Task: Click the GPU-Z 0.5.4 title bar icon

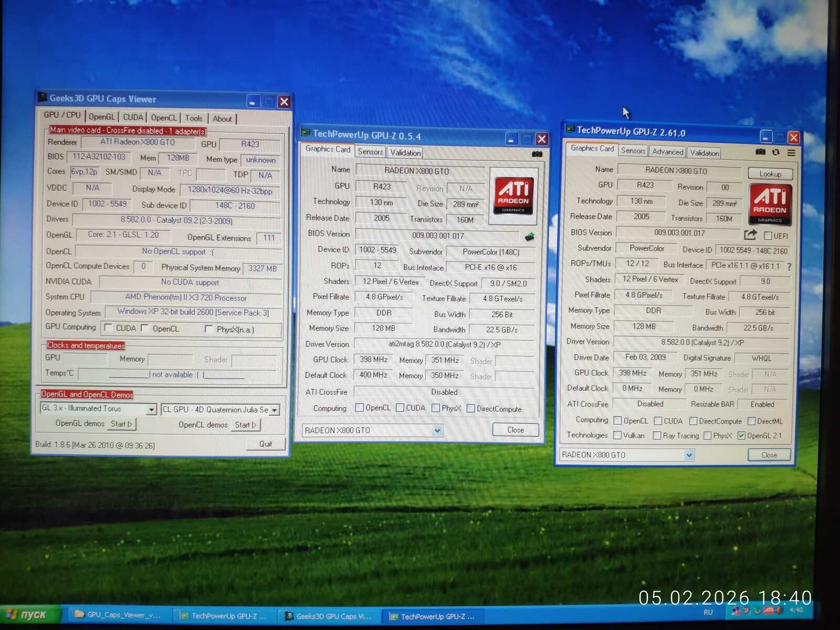Action: pos(306,133)
